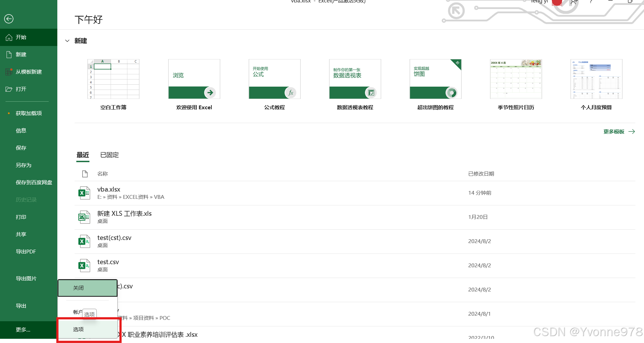Screen dimensions: 644x343
Task: Click the file-type icon in list header
Action: click(x=85, y=174)
